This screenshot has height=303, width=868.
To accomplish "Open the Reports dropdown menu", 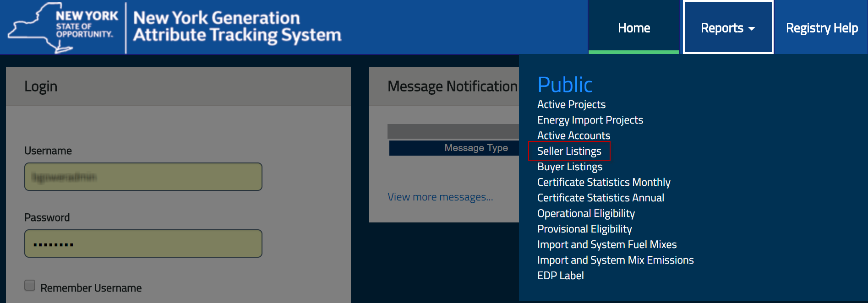I will [727, 28].
